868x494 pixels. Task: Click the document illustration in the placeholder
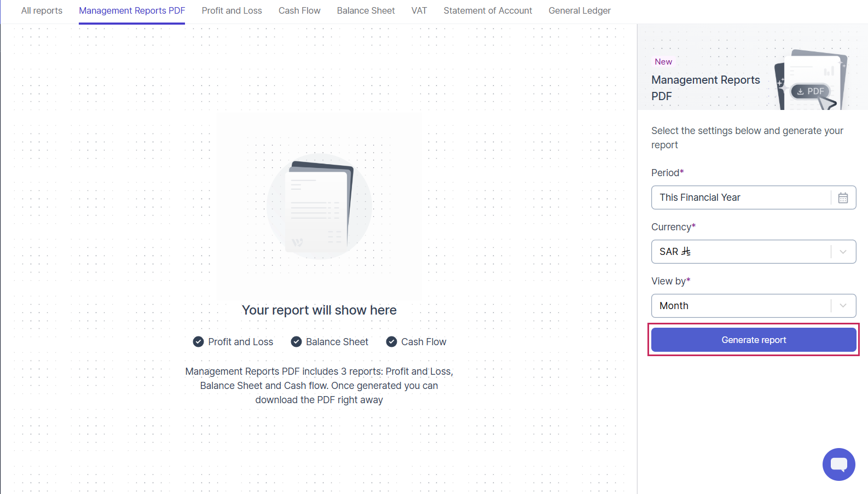point(320,206)
